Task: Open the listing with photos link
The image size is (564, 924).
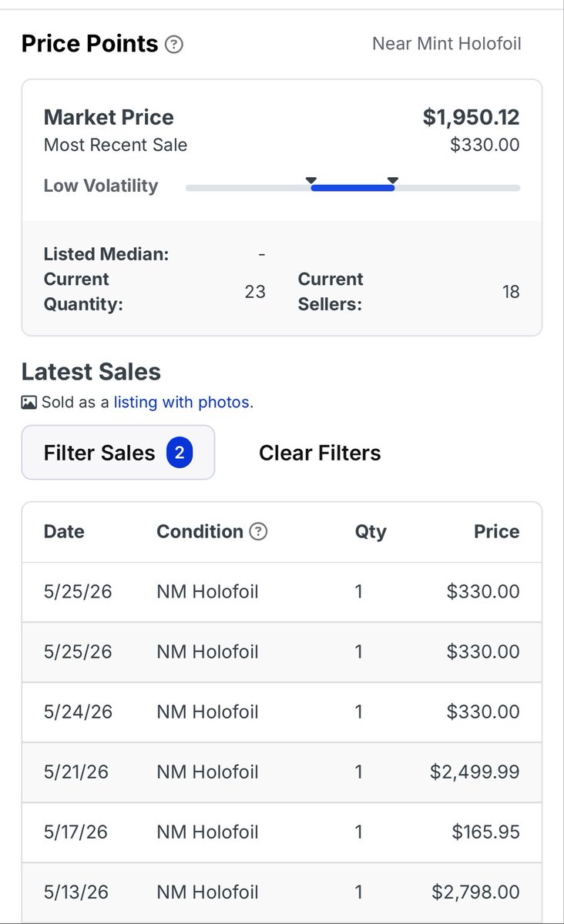Action: point(182,402)
